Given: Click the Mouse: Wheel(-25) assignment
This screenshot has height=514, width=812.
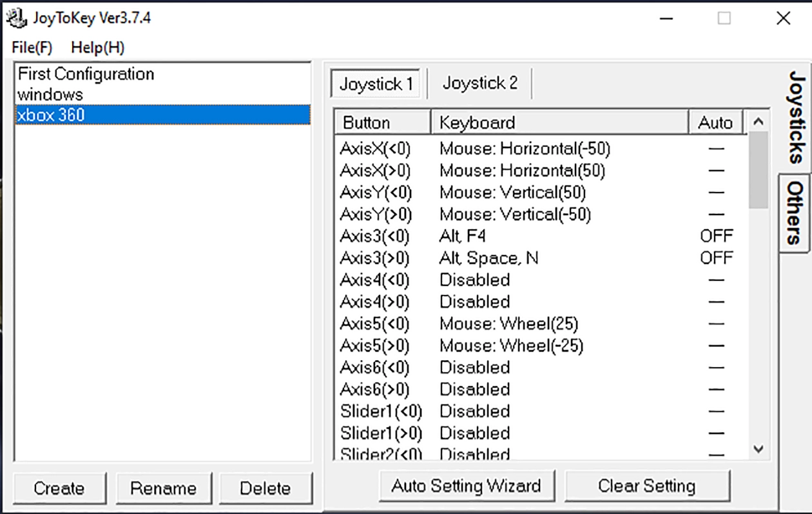Looking at the screenshot, I should point(512,346).
